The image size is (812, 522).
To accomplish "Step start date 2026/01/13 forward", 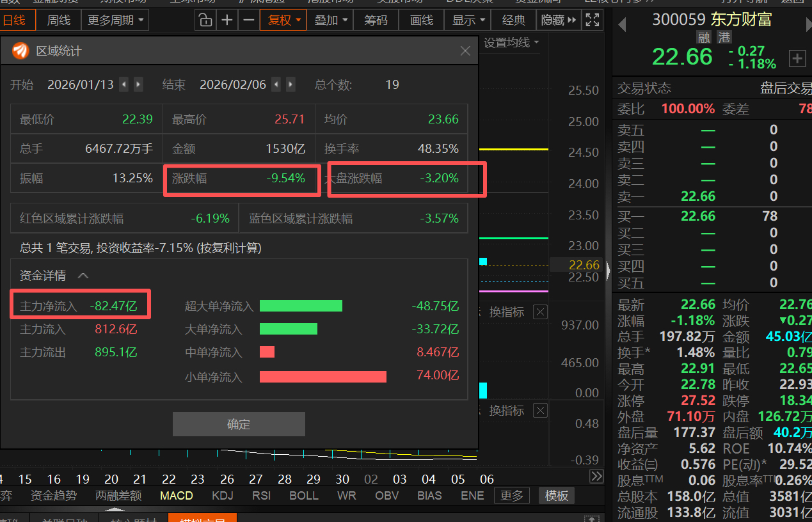I will tap(138, 84).
